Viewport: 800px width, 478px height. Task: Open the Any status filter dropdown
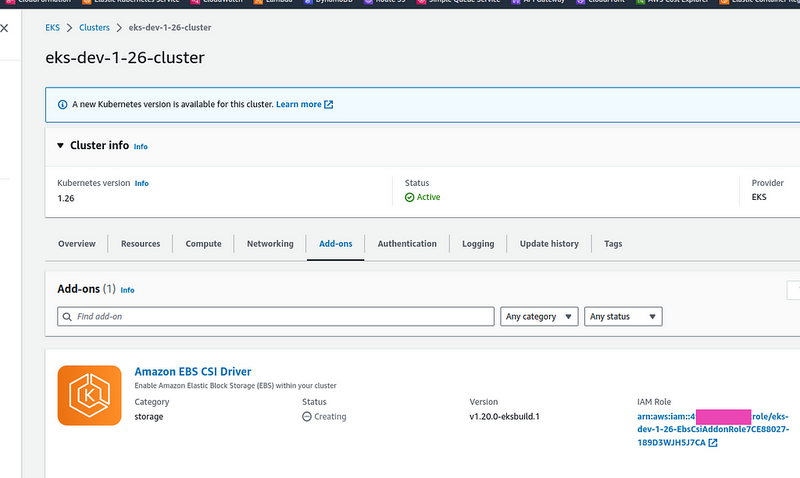[622, 316]
